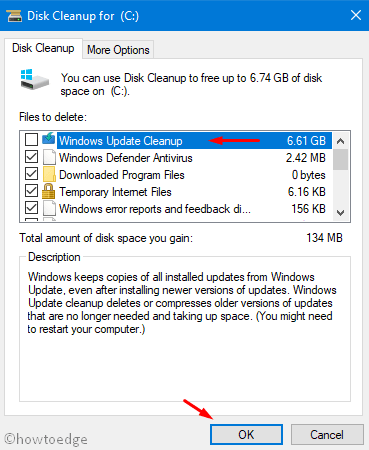The image size is (369, 450).
Task: Click the 6.61 GB size value
Action: click(306, 141)
